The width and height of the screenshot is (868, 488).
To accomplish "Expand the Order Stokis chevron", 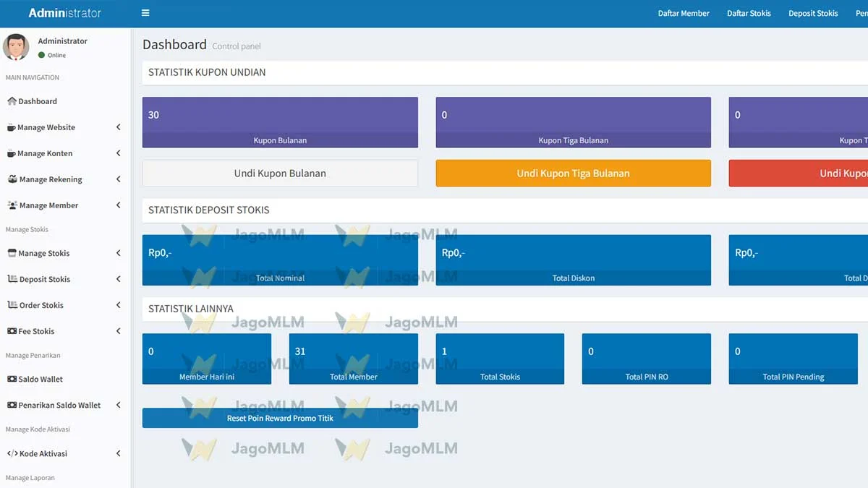I will 118,305.
